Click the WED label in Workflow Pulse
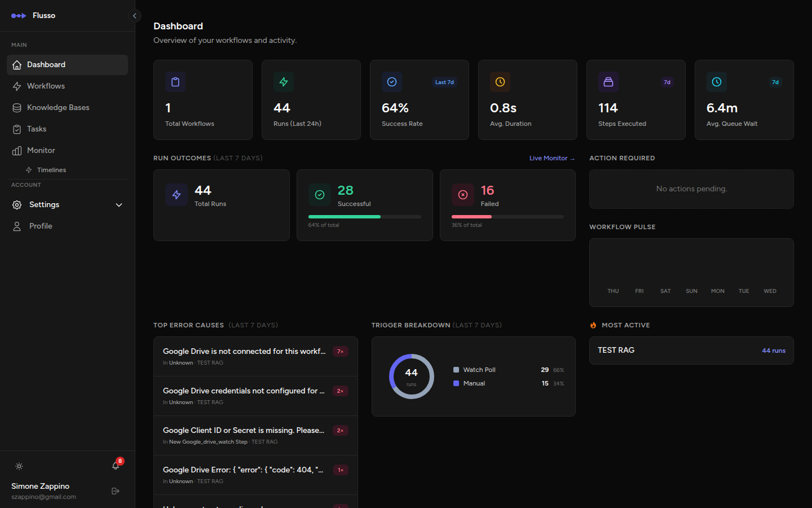The height and width of the screenshot is (508, 812). click(x=770, y=291)
